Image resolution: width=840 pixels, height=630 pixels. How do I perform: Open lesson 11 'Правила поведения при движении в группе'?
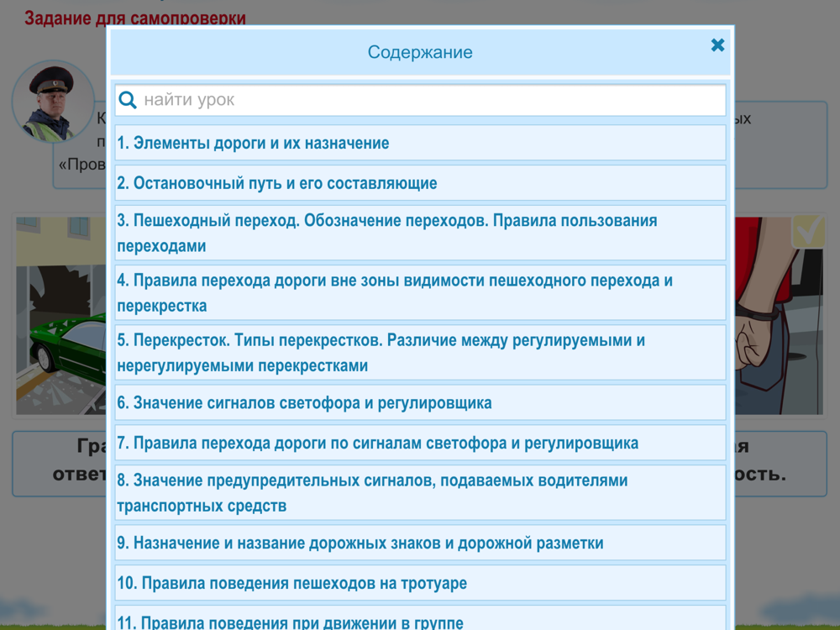point(420,619)
